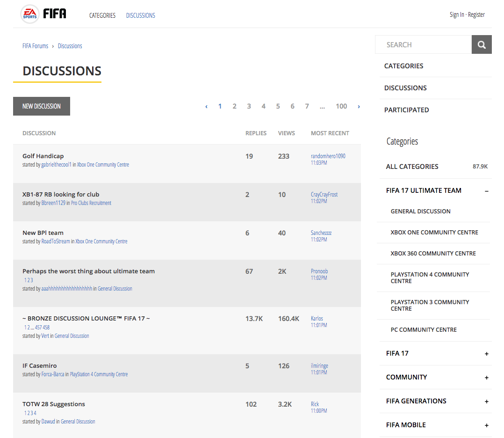Expand the FIFA Generations category
Screen dimensions: 504x438
(487, 401)
